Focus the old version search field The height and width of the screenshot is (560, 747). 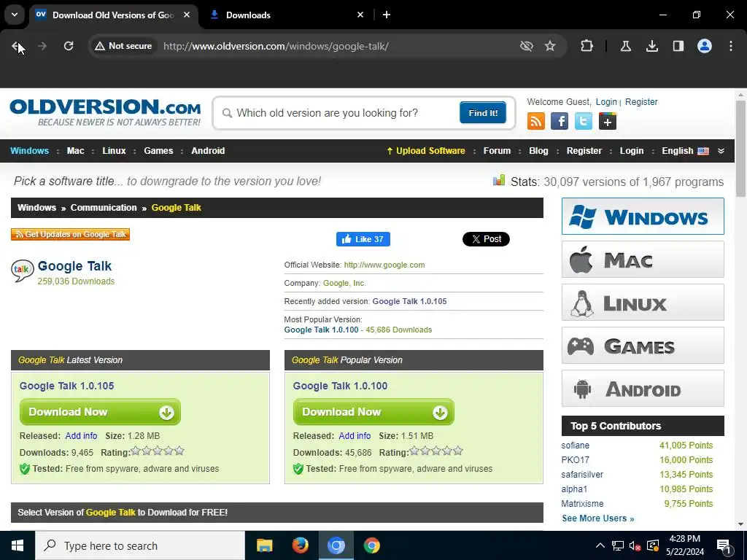click(x=338, y=113)
